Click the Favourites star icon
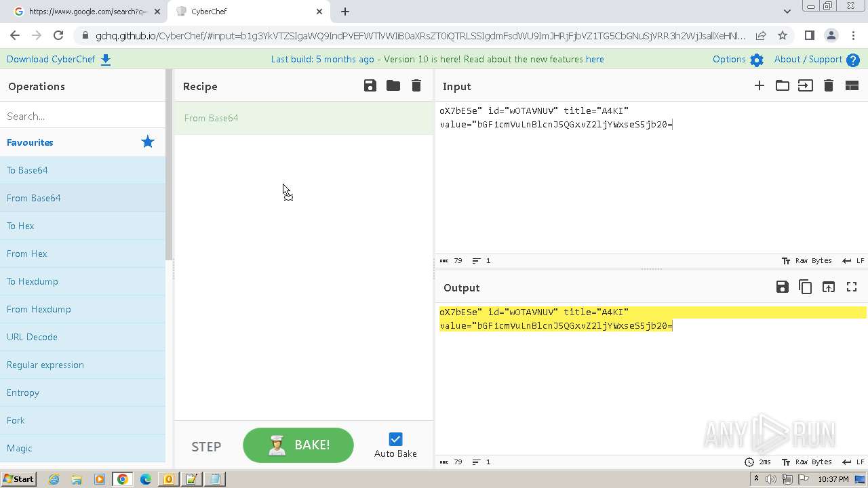 point(148,142)
